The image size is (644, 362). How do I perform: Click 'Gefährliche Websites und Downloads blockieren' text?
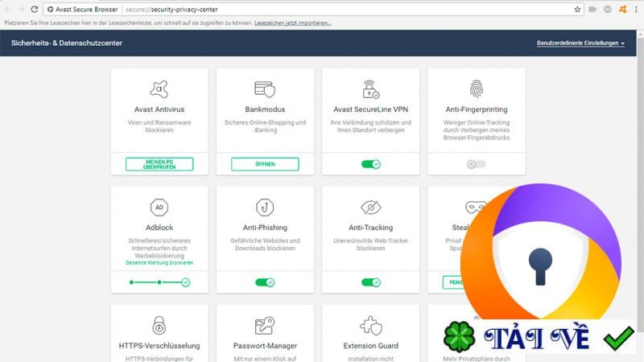point(265,245)
